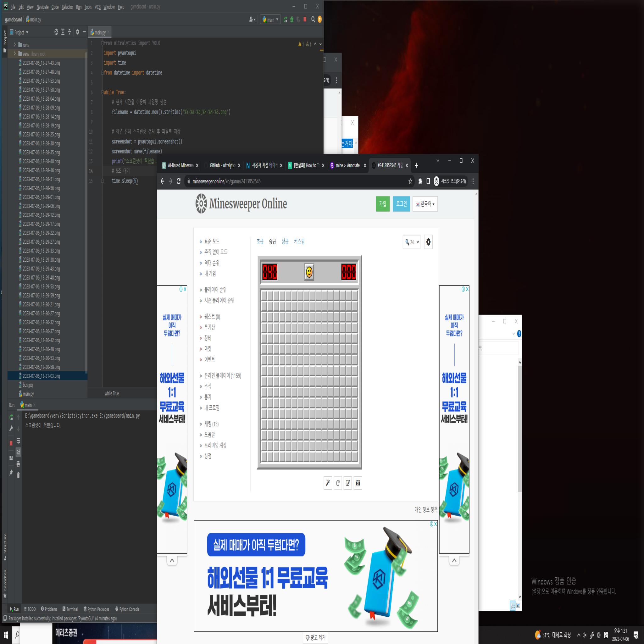Click the green 가입 sign-up button
This screenshot has height=644, width=644.
(383, 204)
